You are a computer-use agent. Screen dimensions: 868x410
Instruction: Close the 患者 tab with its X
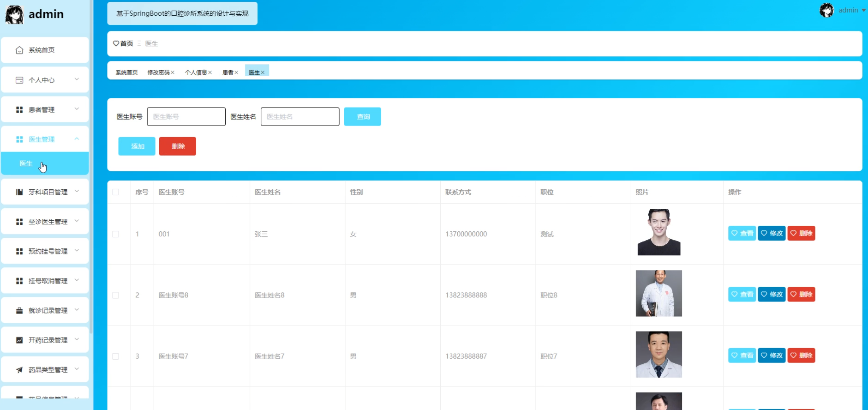[x=236, y=72]
